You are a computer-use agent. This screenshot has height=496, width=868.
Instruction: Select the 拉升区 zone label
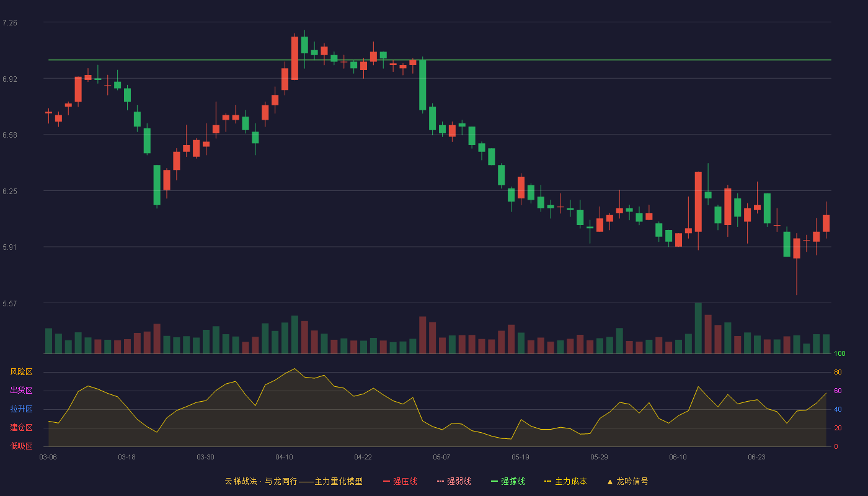[21, 409]
